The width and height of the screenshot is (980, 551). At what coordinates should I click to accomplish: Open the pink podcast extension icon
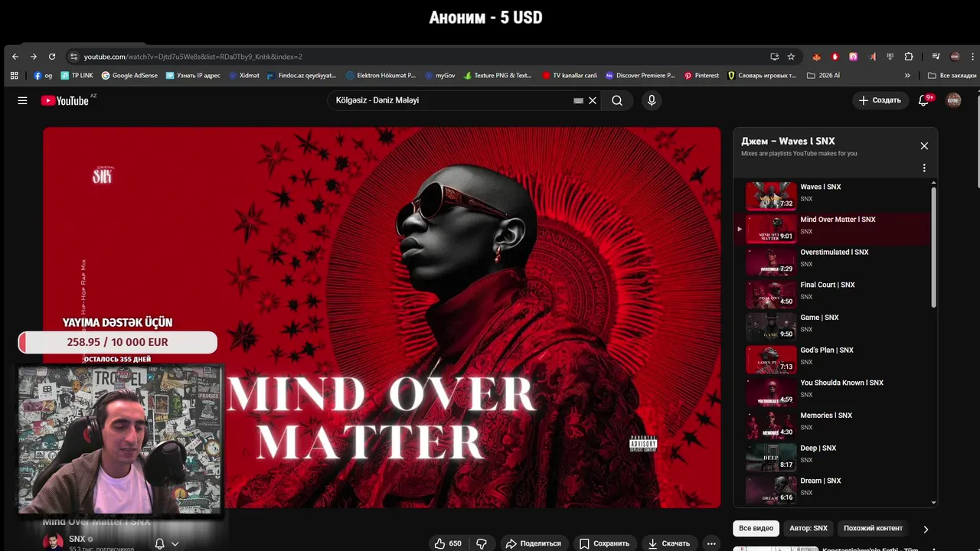coord(853,57)
